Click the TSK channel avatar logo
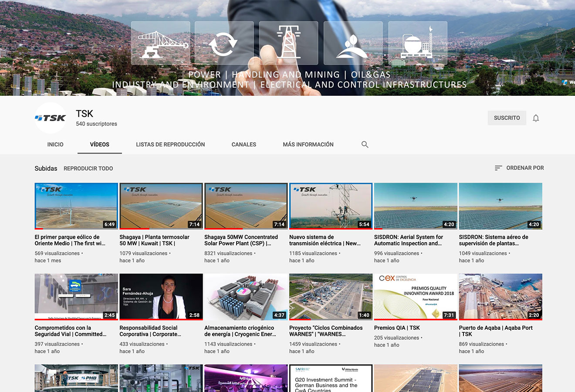Image resolution: width=575 pixels, height=392 pixels. (x=51, y=118)
